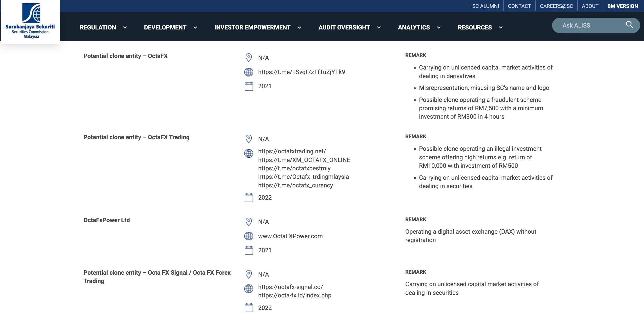
Task: Click calendar icon in OctaFxPower Ltd entry
Action: pyautogui.click(x=249, y=250)
